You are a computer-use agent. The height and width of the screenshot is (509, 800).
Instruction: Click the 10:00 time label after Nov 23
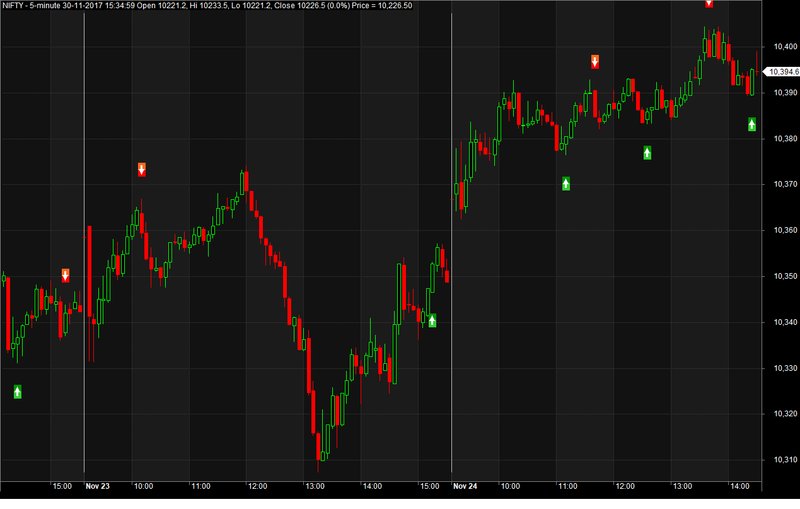pos(143,487)
